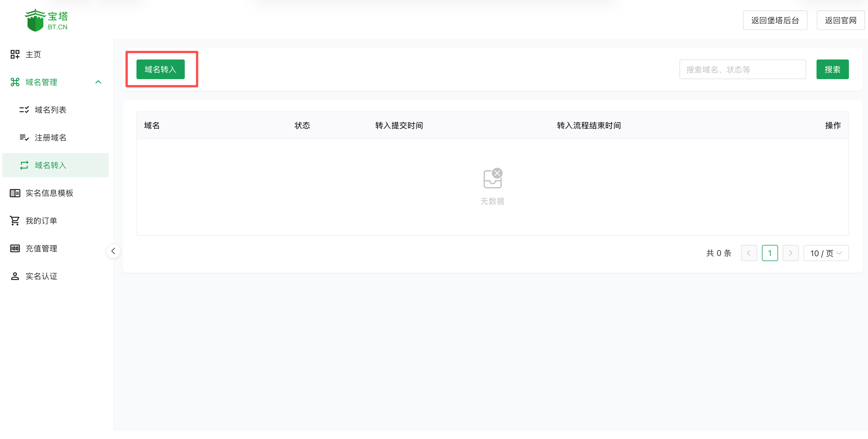Click the recharge management money icon
This screenshot has height=439, width=868.
pyautogui.click(x=15, y=248)
